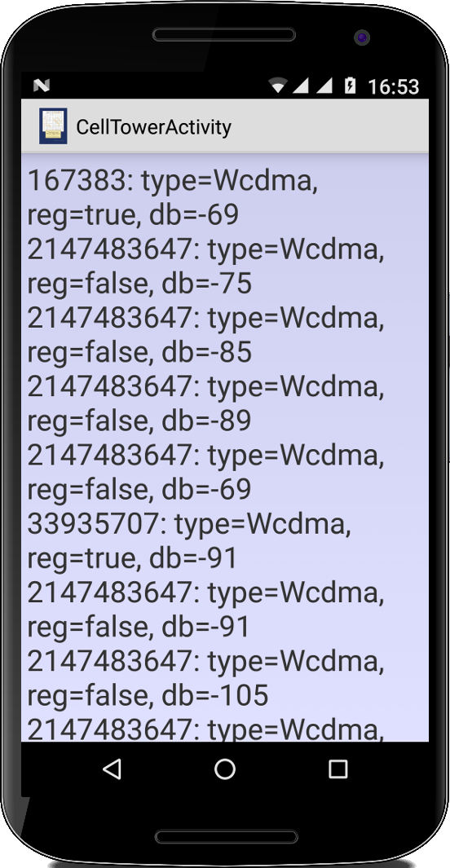Select the 33935707 cell tower entry
Viewport: 450px width, 868px height.
coord(189,541)
